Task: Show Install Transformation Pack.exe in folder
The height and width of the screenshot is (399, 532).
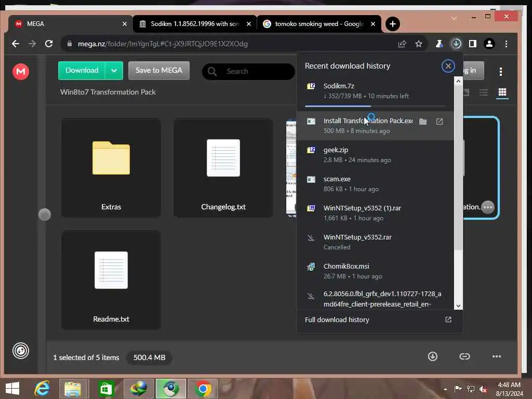Action: [423, 122]
